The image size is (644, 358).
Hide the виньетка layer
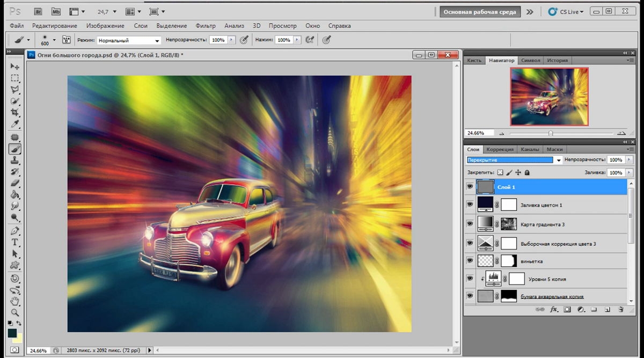point(470,261)
